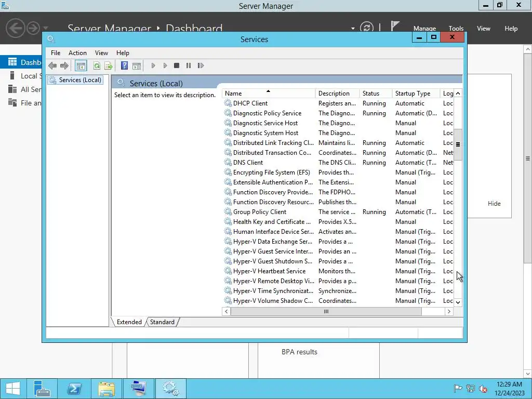The image size is (532, 399).
Task: Open the Help menu in Services
Action: tap(123, 53)
